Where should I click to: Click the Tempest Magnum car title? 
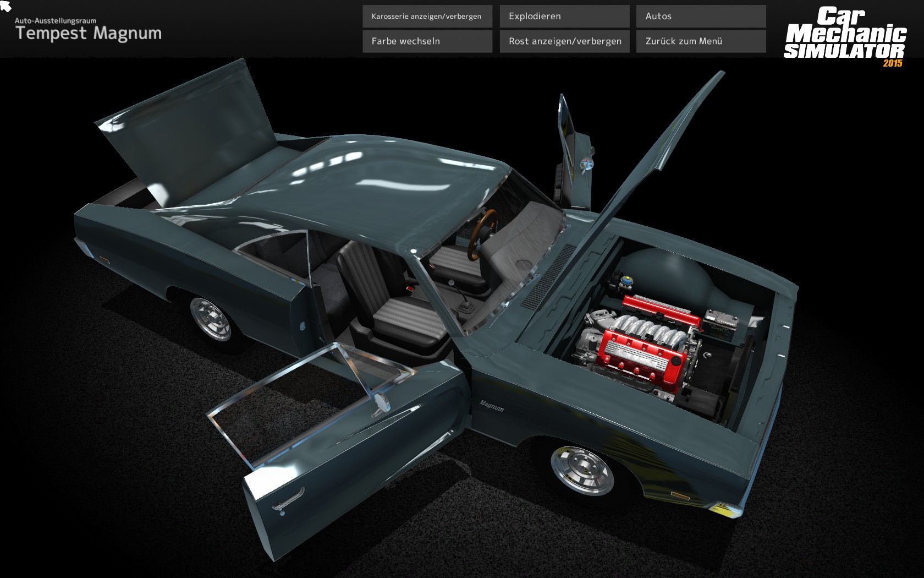click(89, 34)
